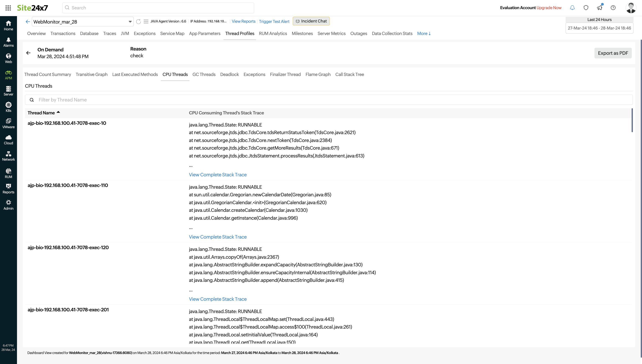Open the hamburger menu beside monitor name
Viewport: 642px width, 364px height.
point(146,21)
